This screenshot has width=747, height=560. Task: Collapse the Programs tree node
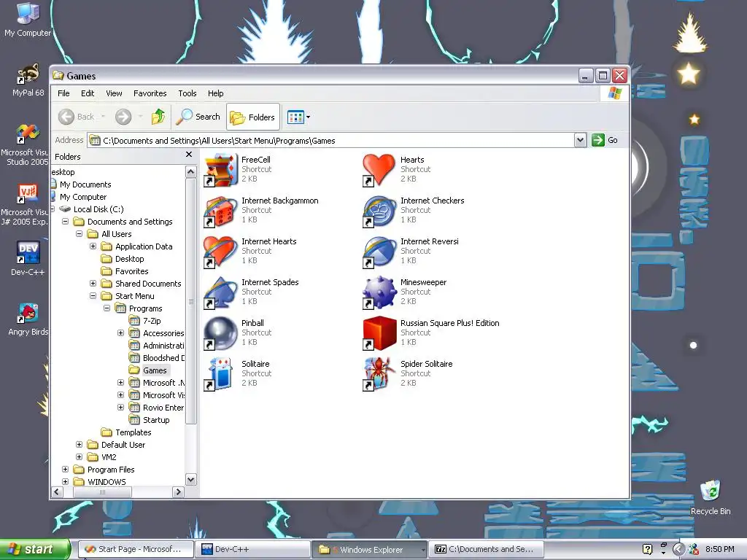point(107,308)
